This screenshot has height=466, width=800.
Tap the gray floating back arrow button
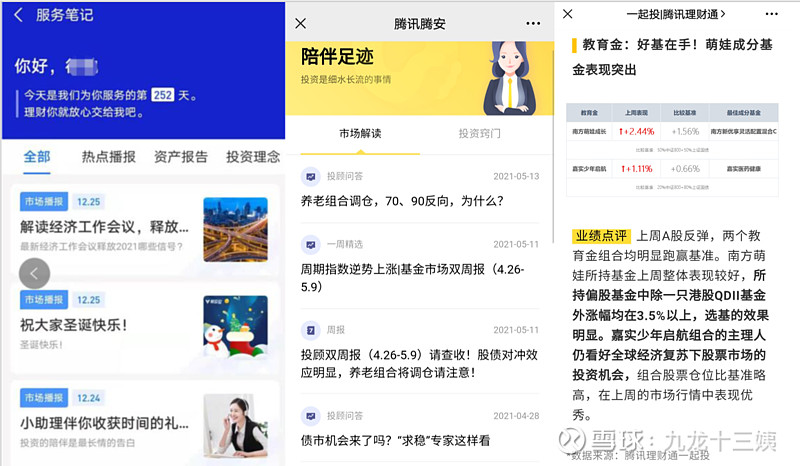34,274
